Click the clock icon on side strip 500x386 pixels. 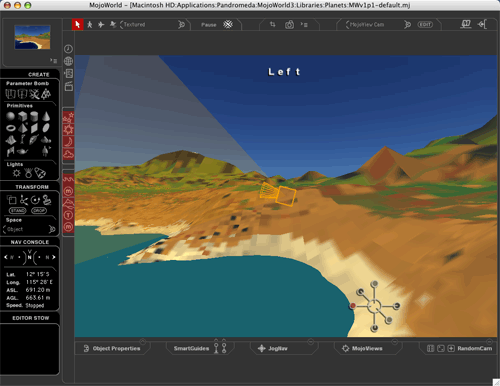(x=68, y=49)
